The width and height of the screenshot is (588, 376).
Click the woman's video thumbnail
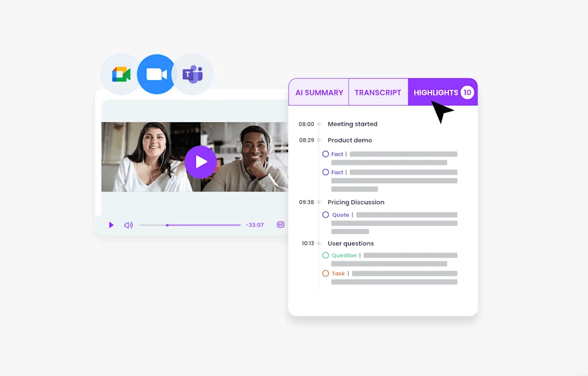(x=151, y=157)
